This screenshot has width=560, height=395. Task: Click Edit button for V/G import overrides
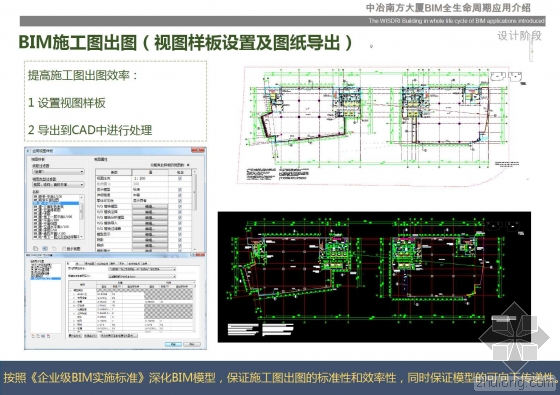pos(150,223)
